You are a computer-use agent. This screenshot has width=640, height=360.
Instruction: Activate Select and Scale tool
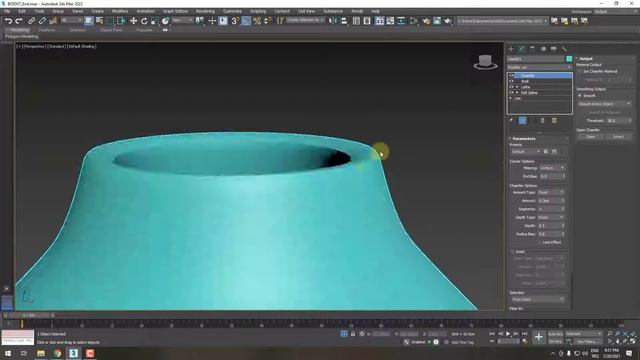coord(155,21)
